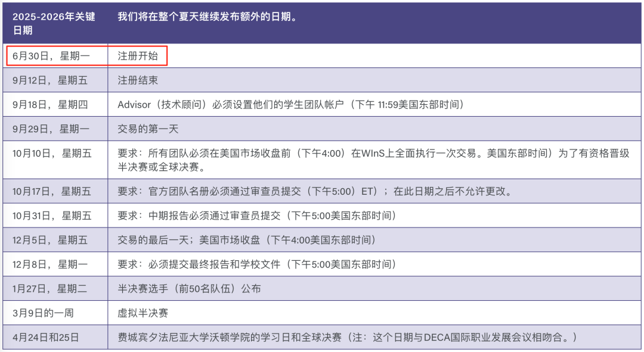644x352 pixels.
Task: Click the header cell "2025-2026年关键日期"
Action: (x=55, y=23)
